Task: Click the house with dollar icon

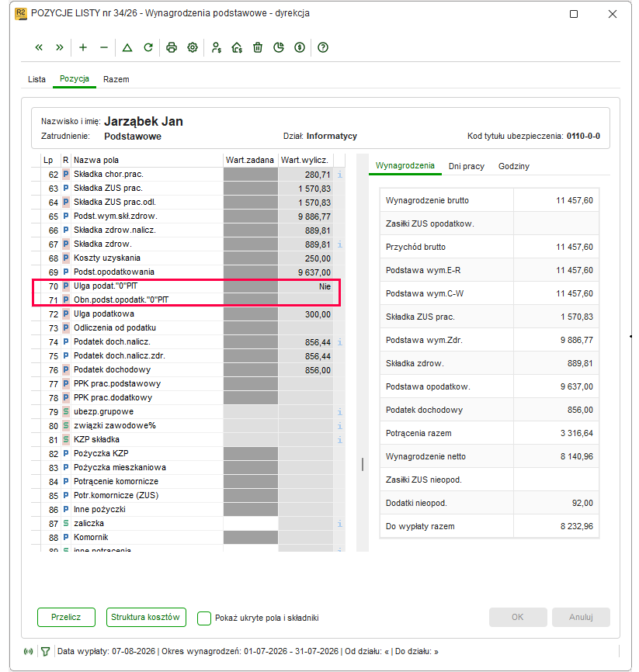Action: click(x=237, y=47)
